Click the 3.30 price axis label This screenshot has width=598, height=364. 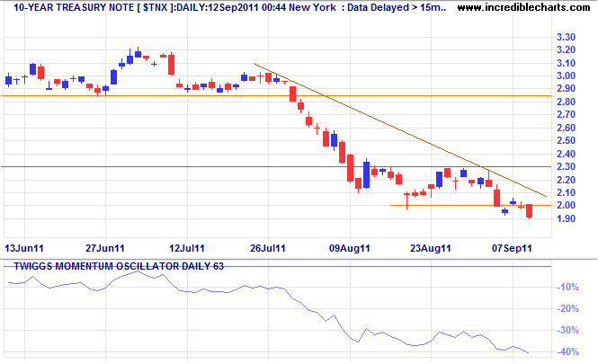click(x=566, y=37)
